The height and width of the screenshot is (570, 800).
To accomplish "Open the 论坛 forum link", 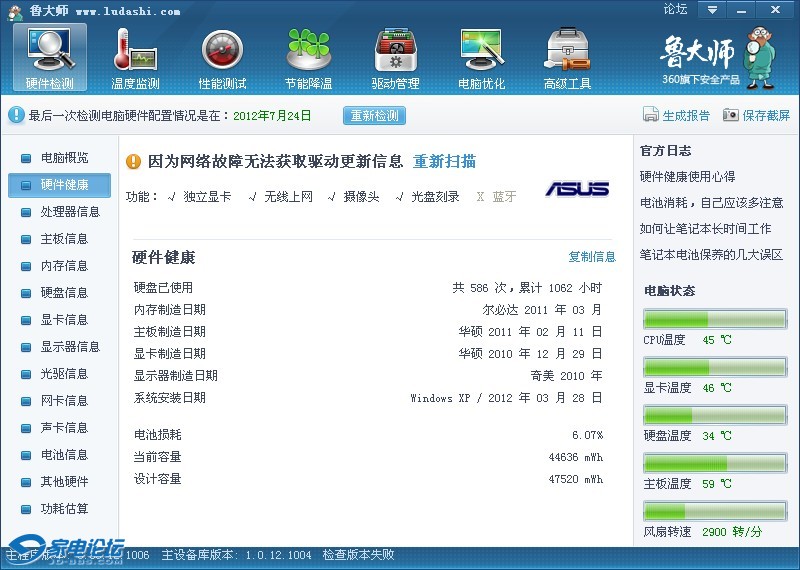I will [675, 10].
